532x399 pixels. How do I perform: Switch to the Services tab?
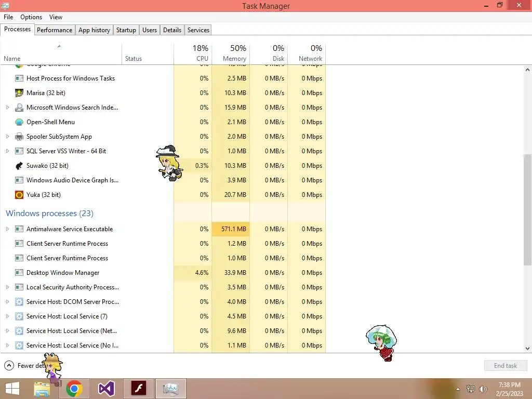click(x=198, y=30)
